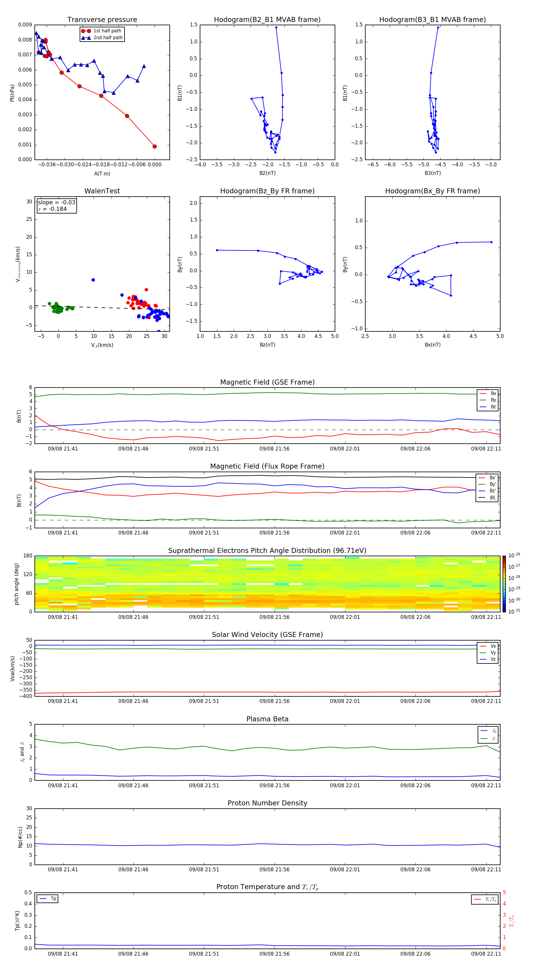Click the 'Tp(10⁶K)' left axis label
This screenshot has height=980, width=535.
click(17, 921)
